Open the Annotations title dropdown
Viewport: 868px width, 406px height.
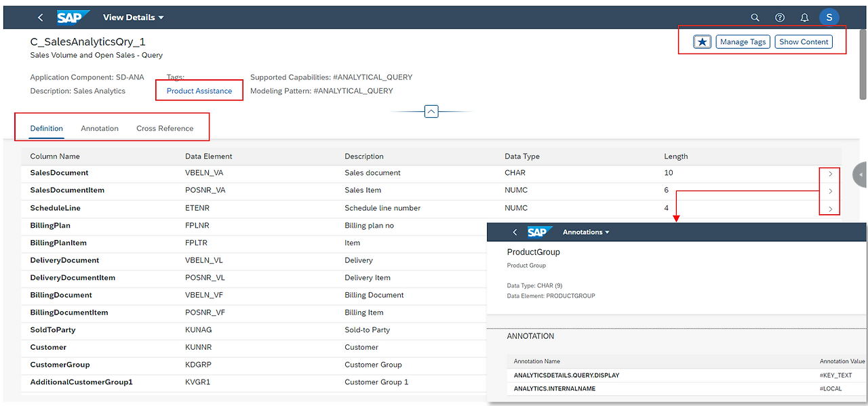pyautogui.click(x=586, y=232)
